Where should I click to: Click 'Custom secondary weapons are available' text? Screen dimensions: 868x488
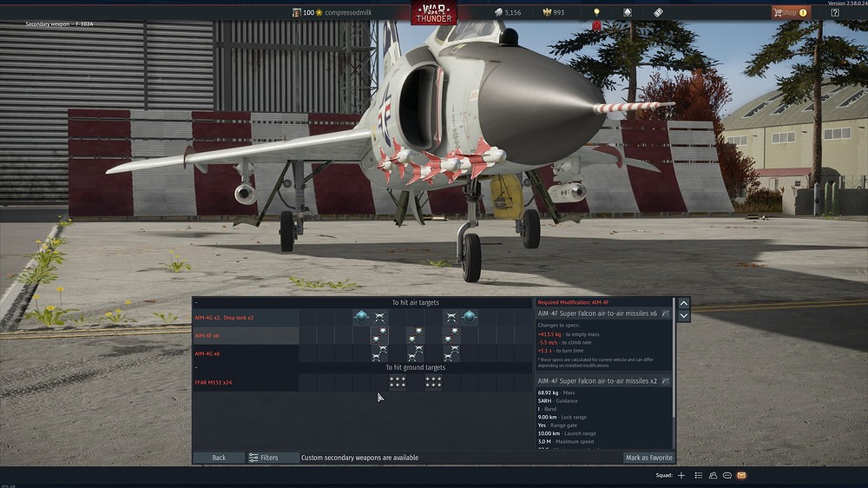[360, 458]
